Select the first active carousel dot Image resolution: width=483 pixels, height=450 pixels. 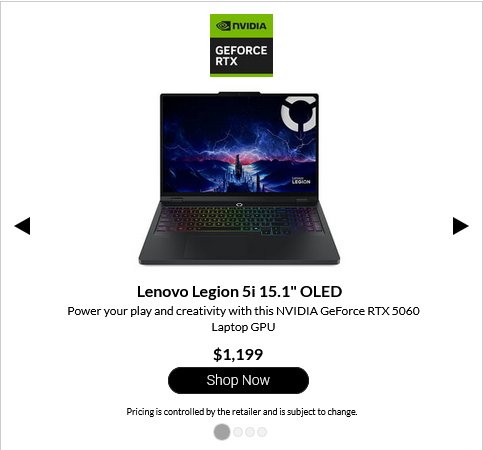point(222,432)
